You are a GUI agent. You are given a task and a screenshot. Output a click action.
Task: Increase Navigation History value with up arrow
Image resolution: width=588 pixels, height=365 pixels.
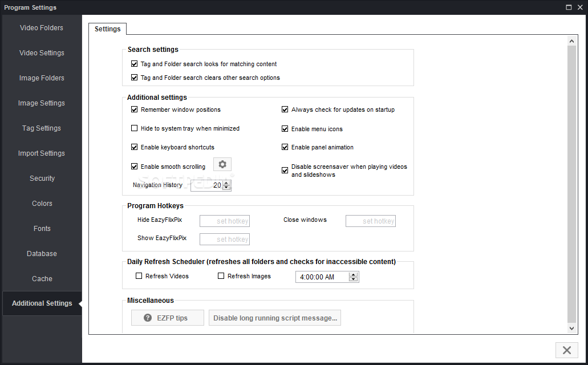(226, 182)
